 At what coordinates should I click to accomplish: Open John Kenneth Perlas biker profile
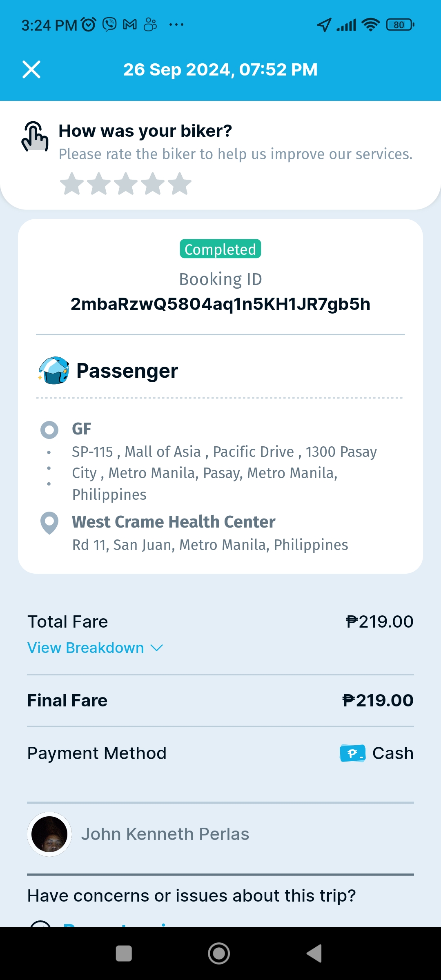[165, 834]
